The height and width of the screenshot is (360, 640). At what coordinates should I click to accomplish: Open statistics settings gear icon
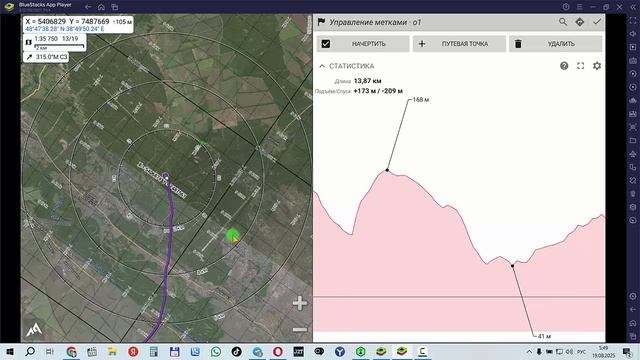(x=597, y=66)
